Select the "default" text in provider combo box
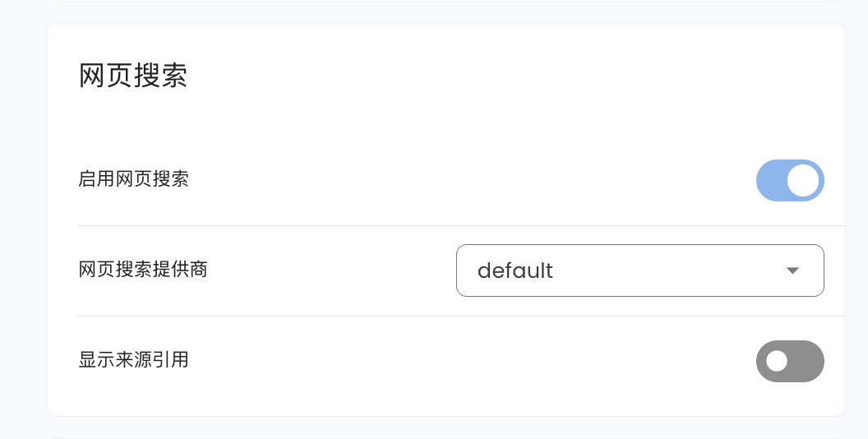This screenshot has width=868, height=439. 515,270
